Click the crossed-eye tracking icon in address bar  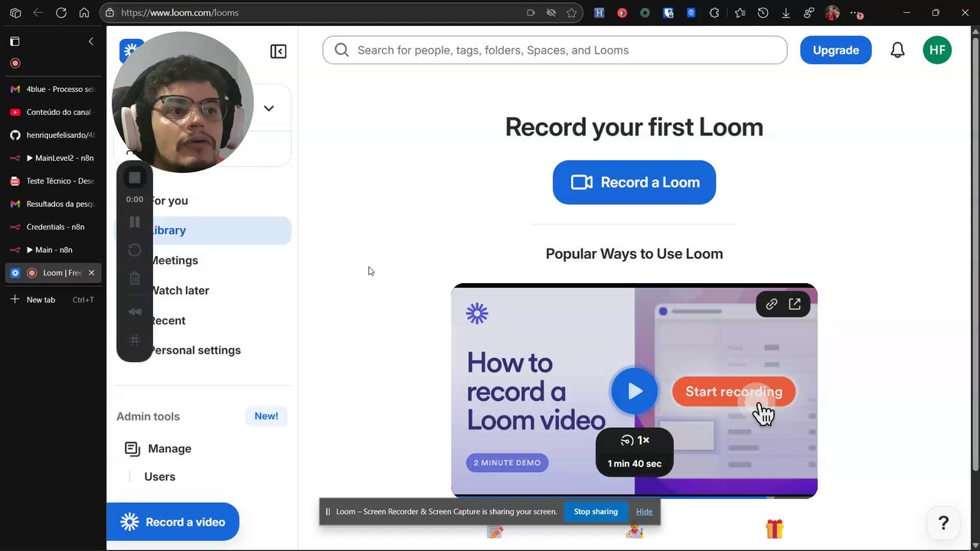tap(551, 13)
